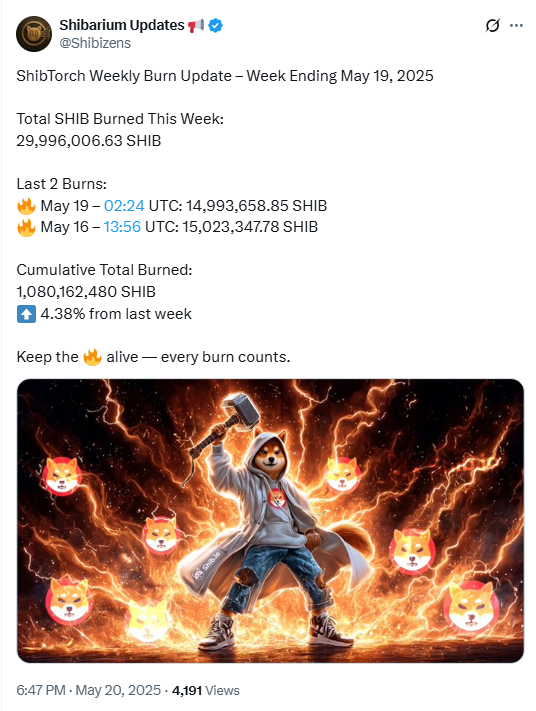Click the 4,191 Views count
Image resolution: width=536 pixels, height=711 pixels.
(206, 690)
